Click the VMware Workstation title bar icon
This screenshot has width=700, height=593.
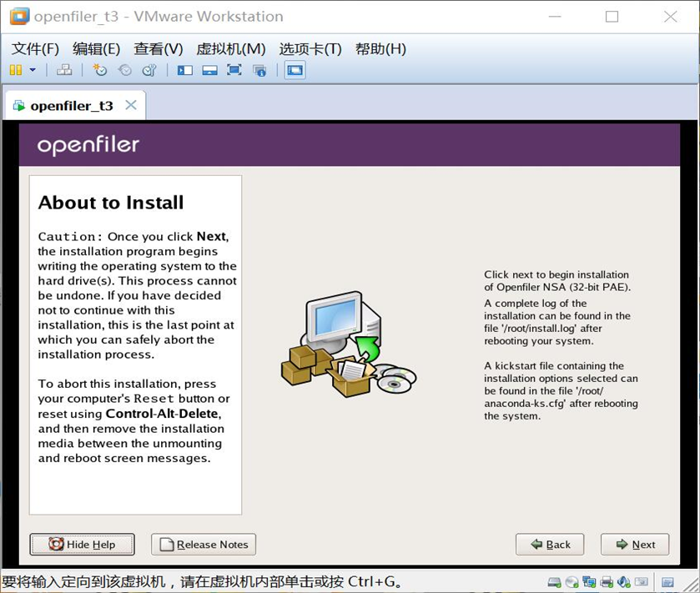click(19, 17)
